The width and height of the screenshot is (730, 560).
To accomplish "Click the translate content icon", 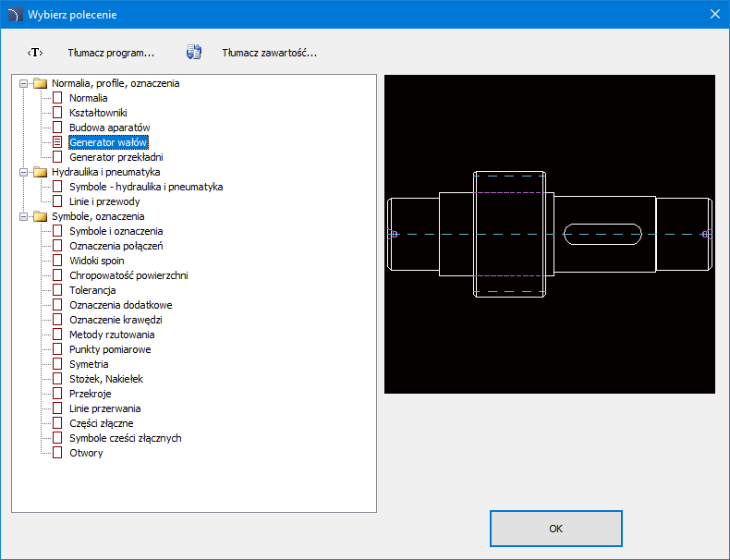I will pos(194,53).
